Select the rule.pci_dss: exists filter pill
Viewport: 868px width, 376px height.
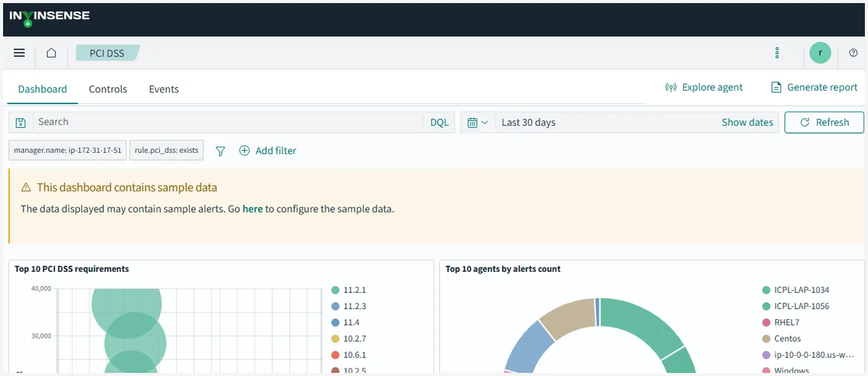pyautogui.click(x=166, y=150)
